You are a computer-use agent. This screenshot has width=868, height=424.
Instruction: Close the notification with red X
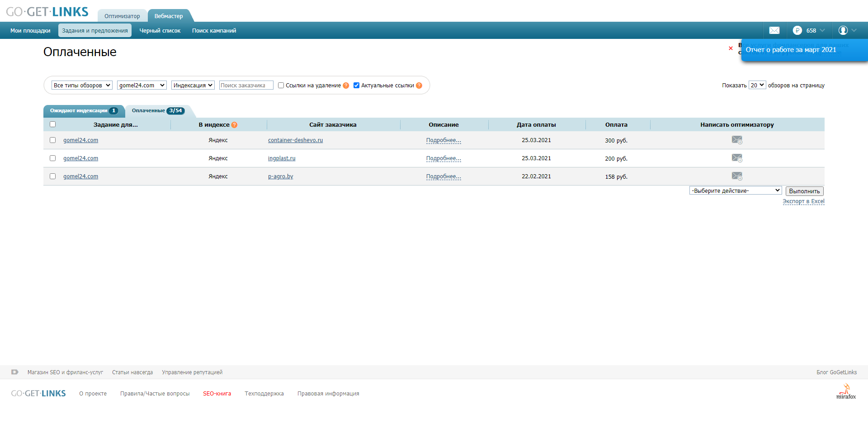[x=731, y=48]
